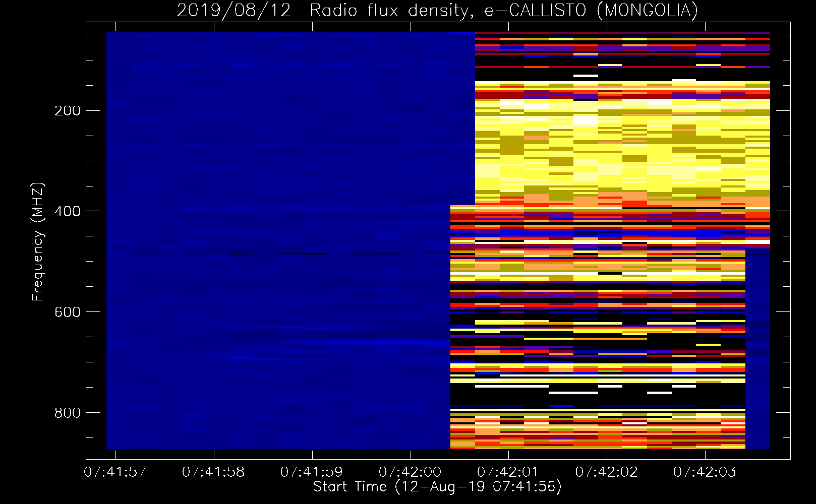Click the 07:41:57 time tick label

pyautogui.click(x=115, y=472)
